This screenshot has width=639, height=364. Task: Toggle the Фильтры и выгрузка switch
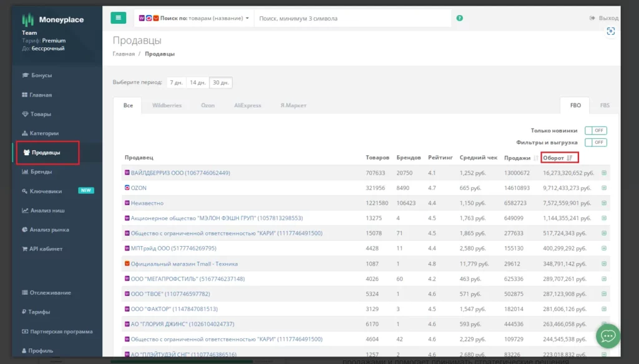595,143
